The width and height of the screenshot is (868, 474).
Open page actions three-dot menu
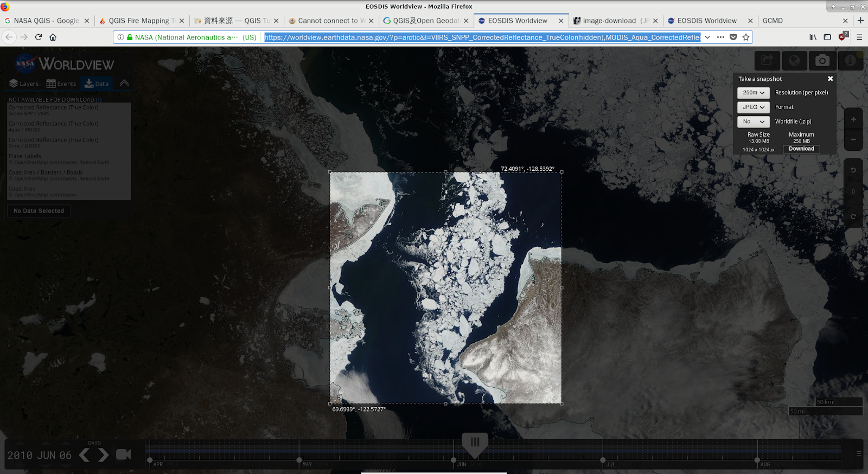click(x=720, y=37)
